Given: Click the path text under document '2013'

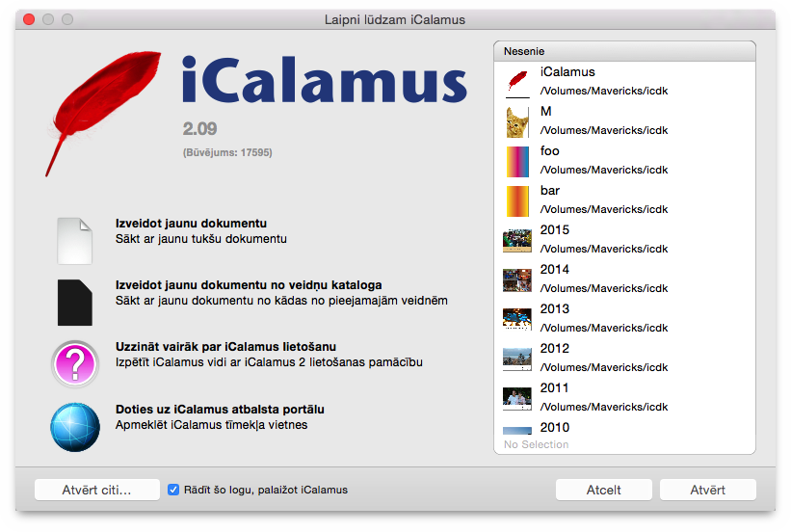Looking at the screenshot, I should tap(604, 328).
